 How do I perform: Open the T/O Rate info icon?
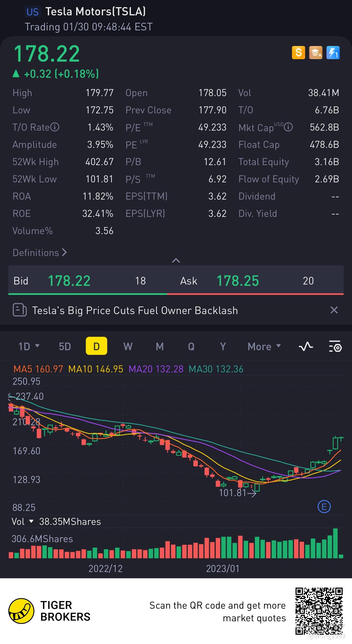55,127
